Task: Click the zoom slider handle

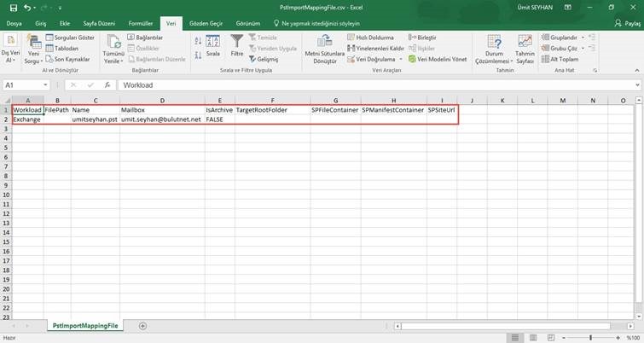Action: coord(590,338)
